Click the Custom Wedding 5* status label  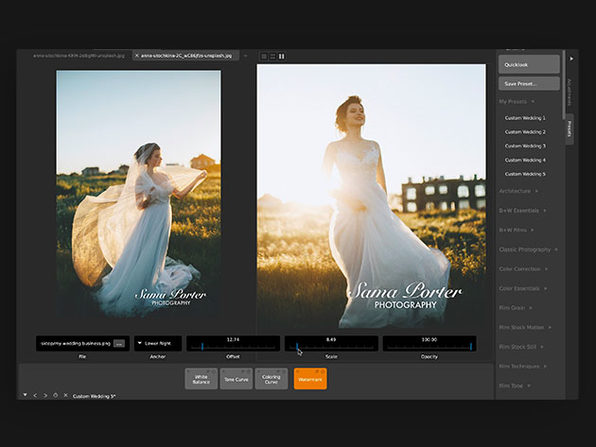pos(94,396)
